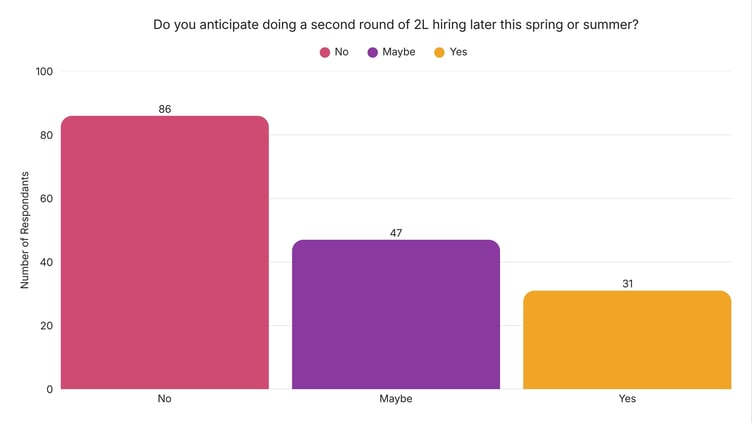Click the purple Maybe legend dot

click(x=373, y=52)
